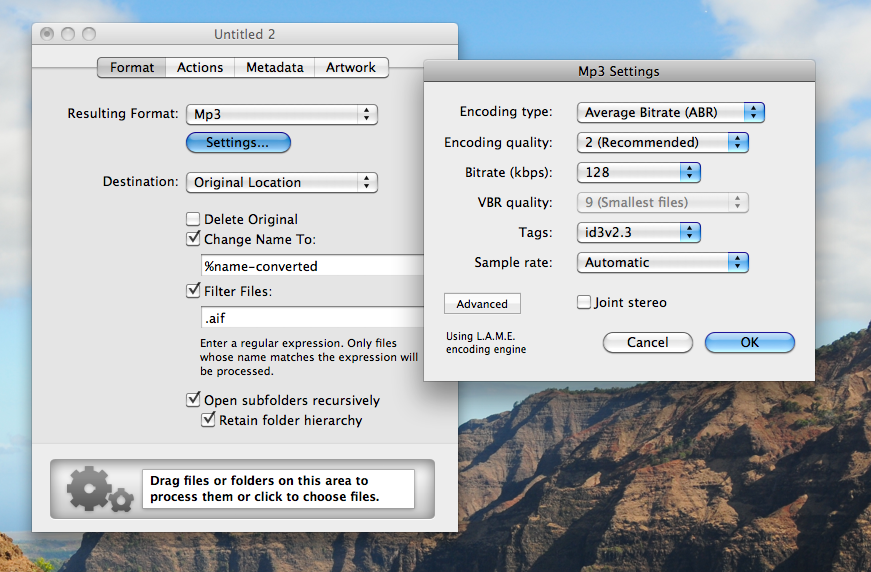Open the Encoding type dropdown
Image resolution: width=871 pixels, height=572 pixels.
(x=670, y=113)
